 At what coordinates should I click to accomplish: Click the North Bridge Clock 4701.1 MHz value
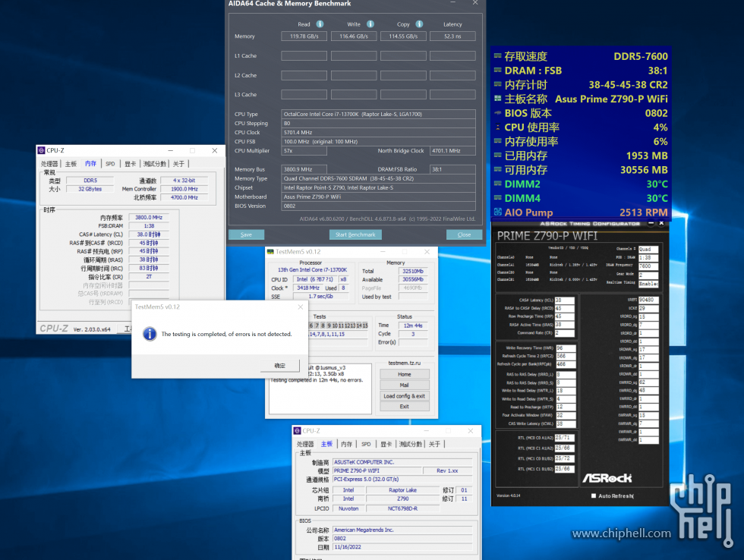click(x=452, y=151)
